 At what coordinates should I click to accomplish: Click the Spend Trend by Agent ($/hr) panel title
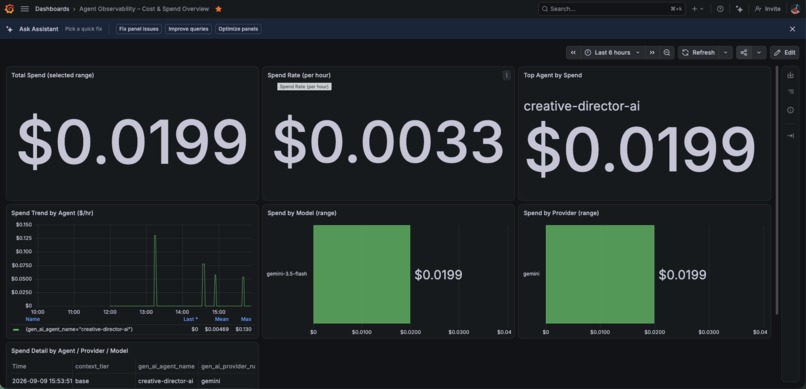(52, 213)
